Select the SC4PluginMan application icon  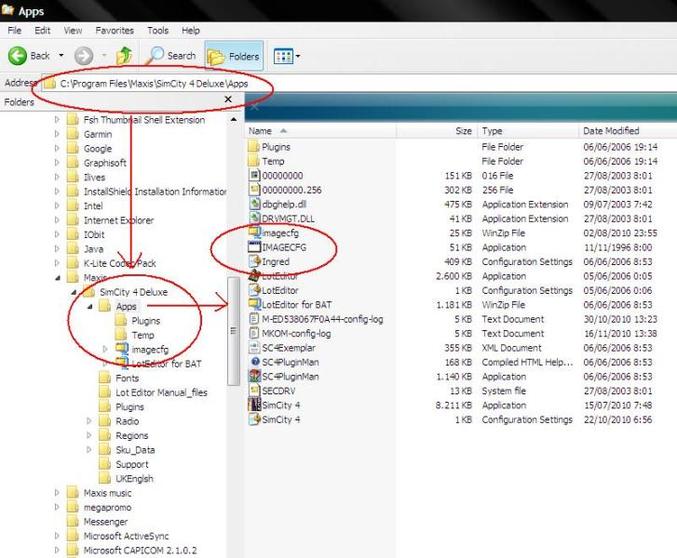(254, 376)
